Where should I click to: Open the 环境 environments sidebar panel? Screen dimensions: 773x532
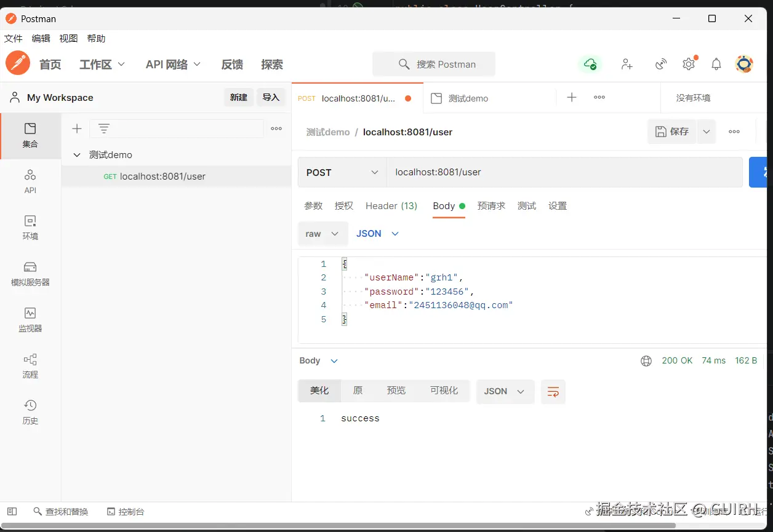click(x=30, y=228)
